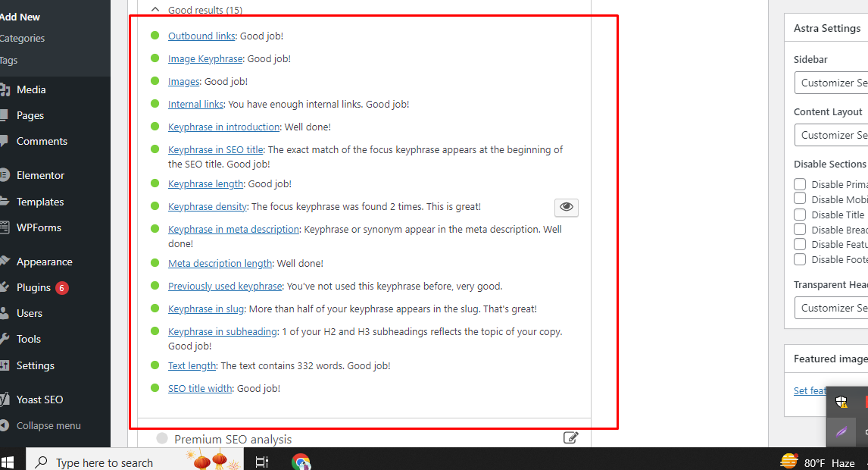Image resolution: width=868 pixels, height=470 pixels.
Task: Click the Plugins update badge 6
Action: (62, 287)
